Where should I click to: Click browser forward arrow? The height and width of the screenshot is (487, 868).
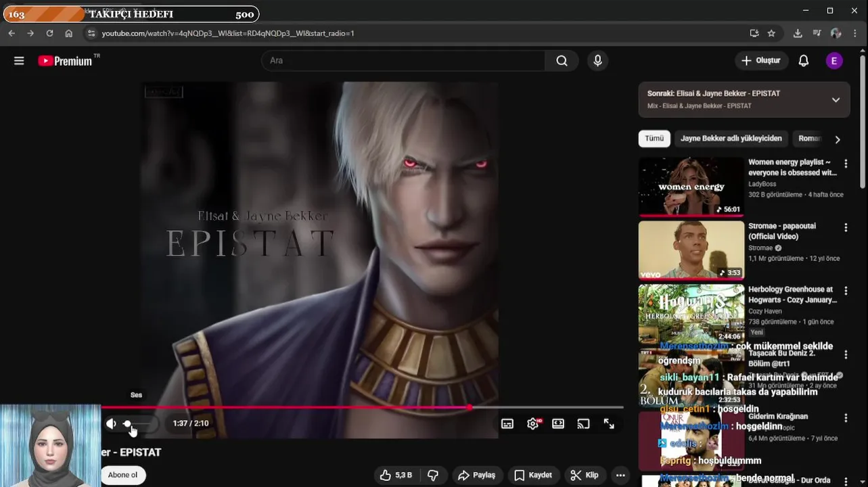pyautogui.click(x=30, y=33)
